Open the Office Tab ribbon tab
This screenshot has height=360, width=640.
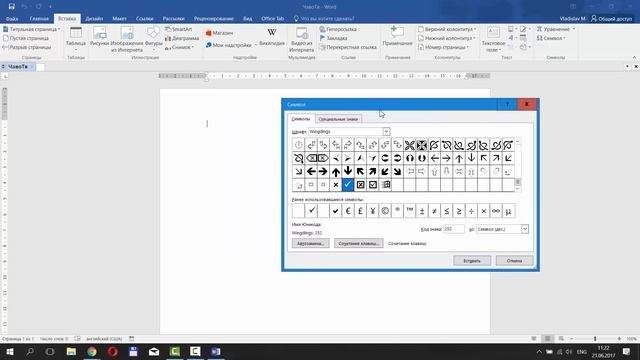tap(272, 18)
